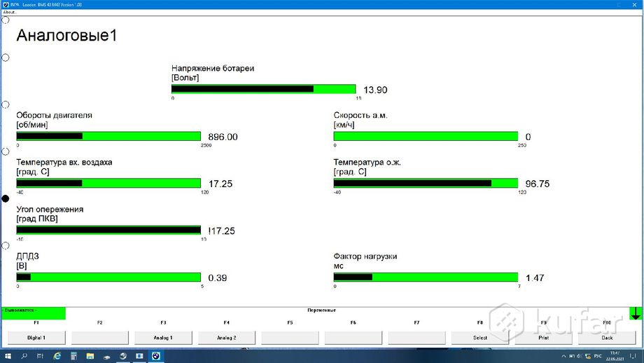
Task: Select the radio circle beside Аналоговые1 title
Action: (6, 20)
